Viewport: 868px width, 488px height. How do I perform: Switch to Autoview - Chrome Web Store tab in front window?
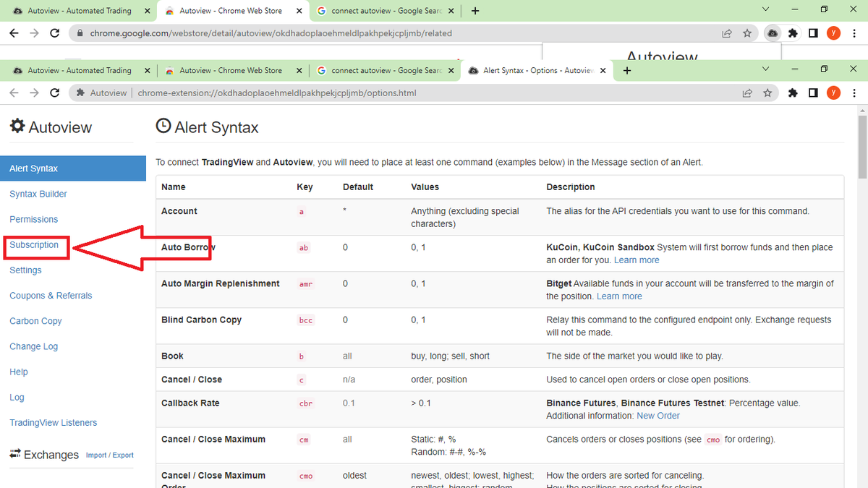pyautogui.click(x=231, y=71)
